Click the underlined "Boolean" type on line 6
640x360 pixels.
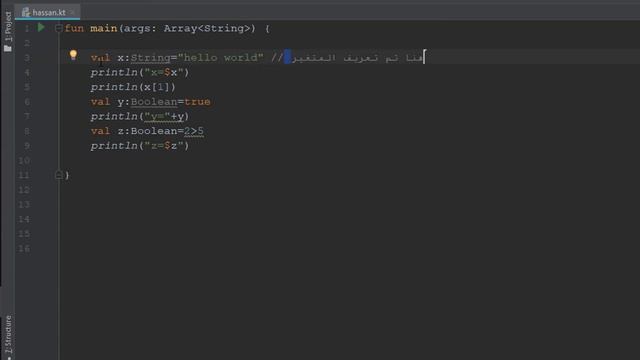point(154,102)
